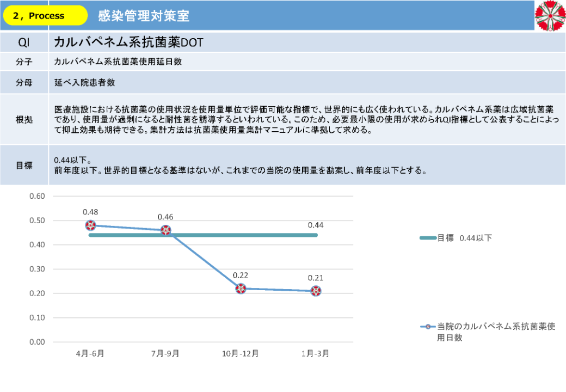Viewport: 566px width, 392px height.
Task: Click the teal legend line for 目標 0.44以下
Action: [428, 238]
